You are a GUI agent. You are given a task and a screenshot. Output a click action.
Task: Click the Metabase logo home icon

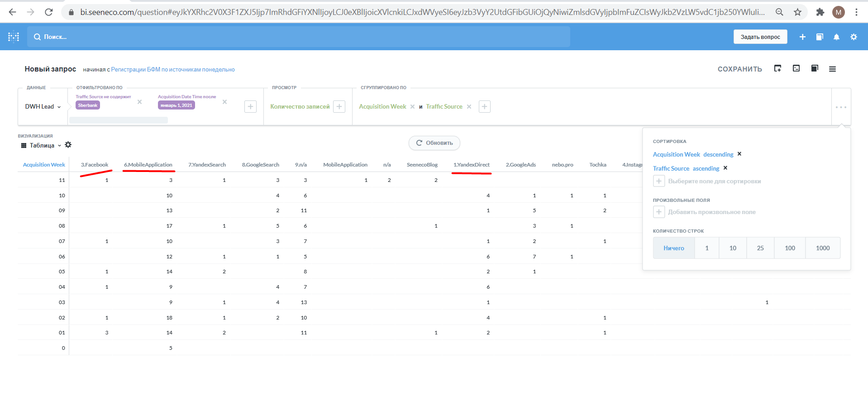point(14,37)
